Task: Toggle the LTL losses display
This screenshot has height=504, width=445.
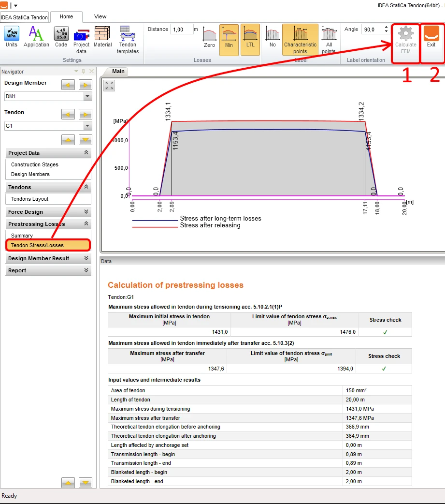Action: 250,40
